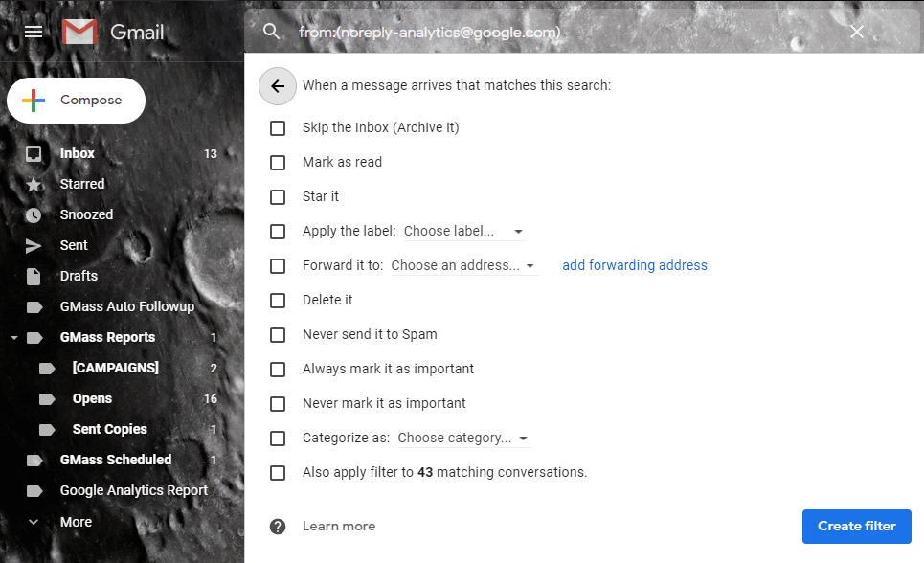Start a new email with Compose
The height and width of the screenshot is (563, 924).
tap(76, 100)
